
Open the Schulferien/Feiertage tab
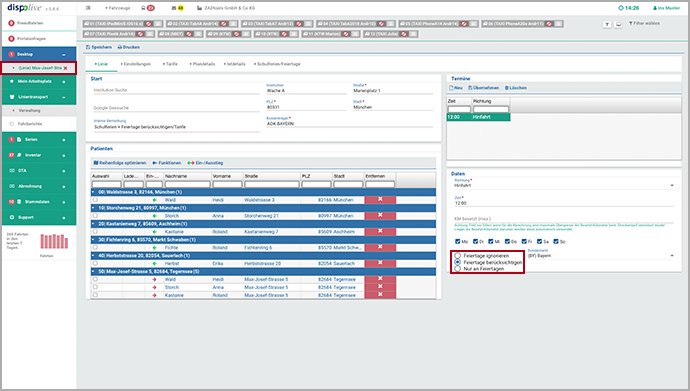click(x=277, y=64)
